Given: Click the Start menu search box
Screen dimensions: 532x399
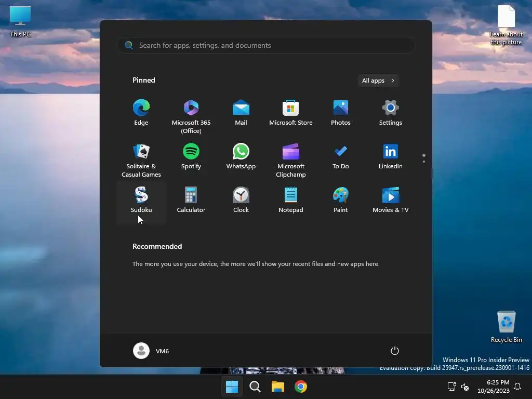Looking at the screenshot, I should [266, 45].
